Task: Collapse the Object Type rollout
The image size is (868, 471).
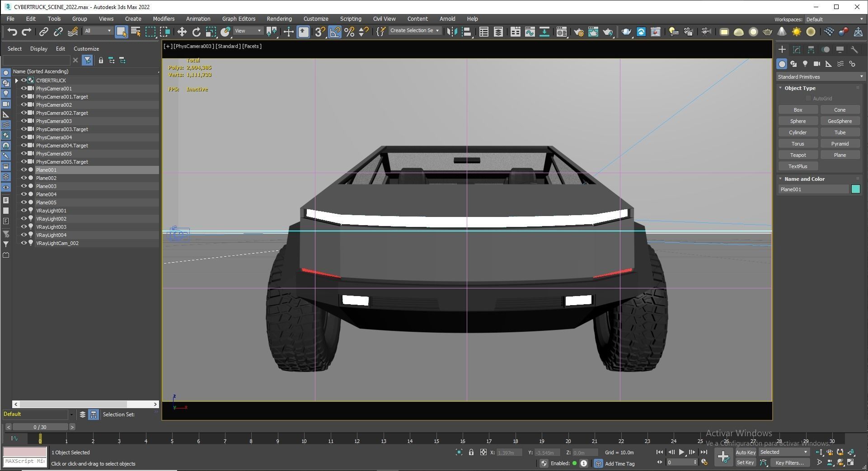Action: pos(780,88)
